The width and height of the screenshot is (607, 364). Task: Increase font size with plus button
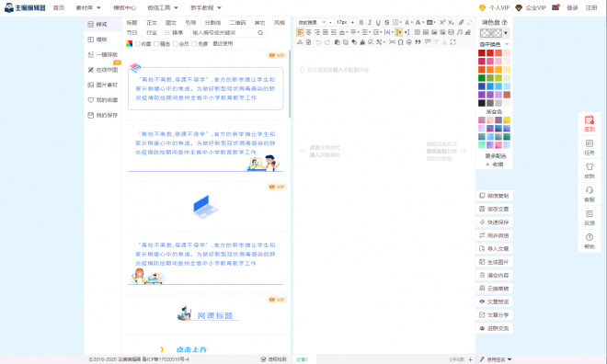click(x=352, y=22)
